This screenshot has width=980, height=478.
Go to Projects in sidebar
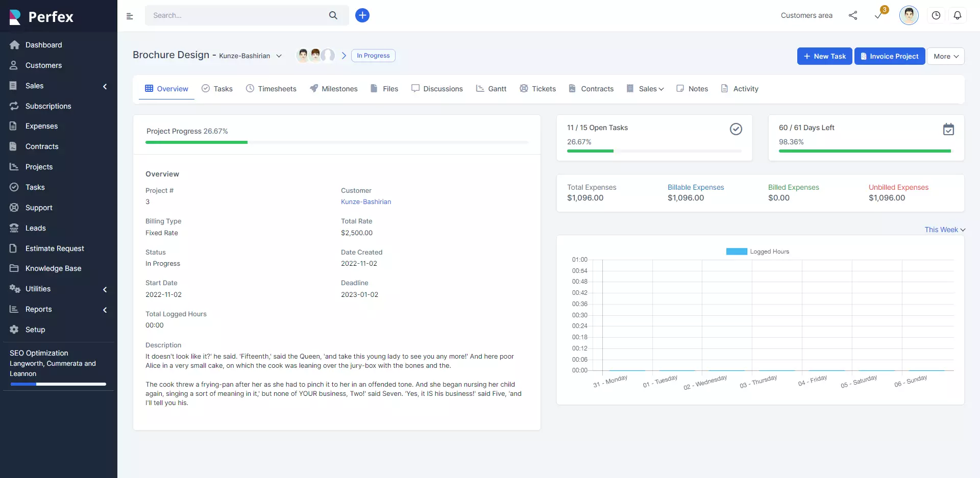(39, 167)
